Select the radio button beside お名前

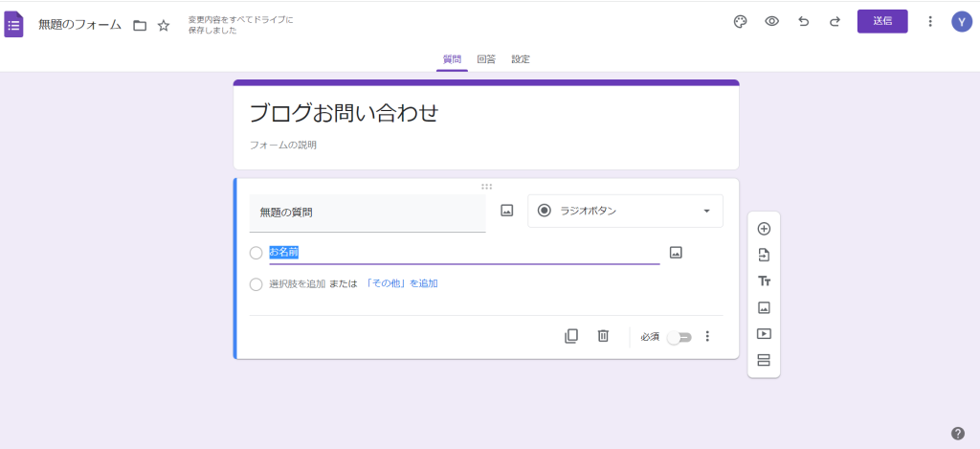pyautogui.click(x=256, y=253)
